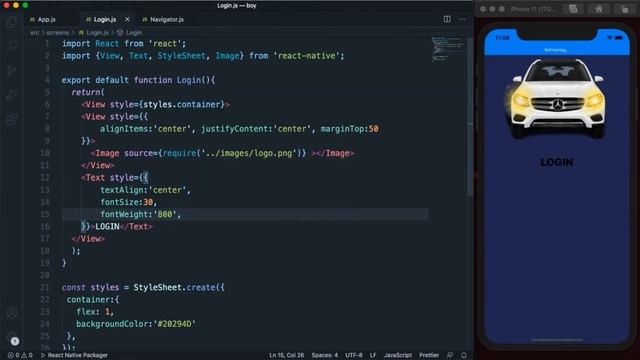
Task: Click the LOGIN text in simulator
Action: click(556, 162)
